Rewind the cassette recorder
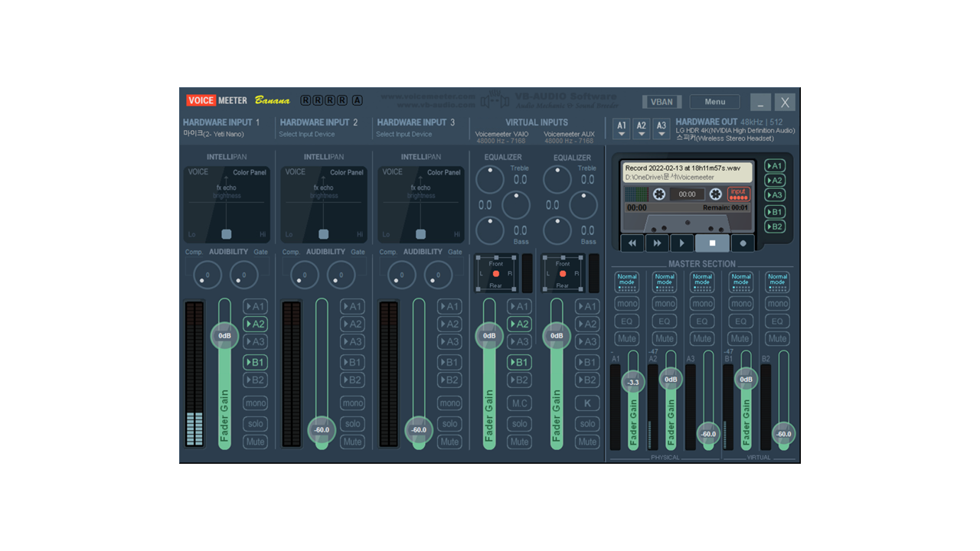Image resolution: width=980 pixels, height=551 pixels. point(632,243)
